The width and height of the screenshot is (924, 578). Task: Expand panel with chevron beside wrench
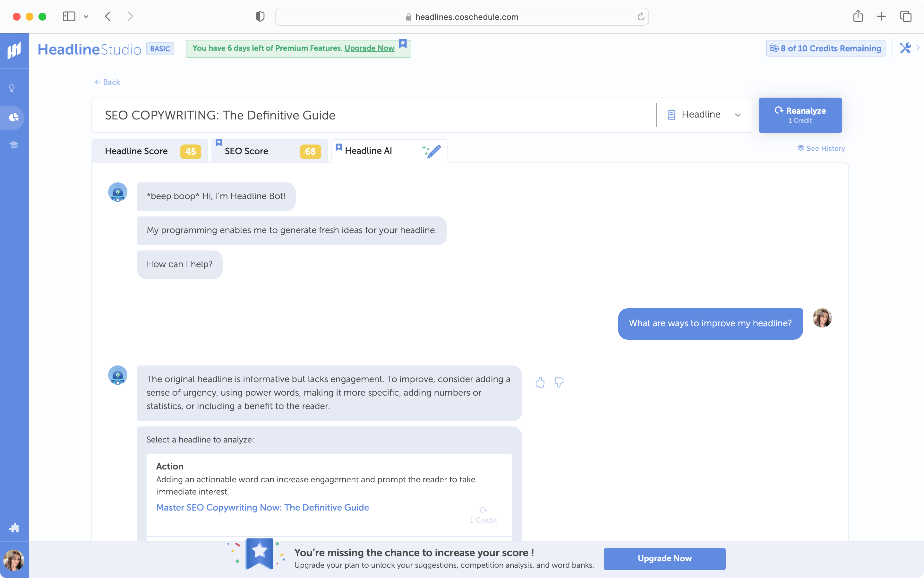(918, 48)
